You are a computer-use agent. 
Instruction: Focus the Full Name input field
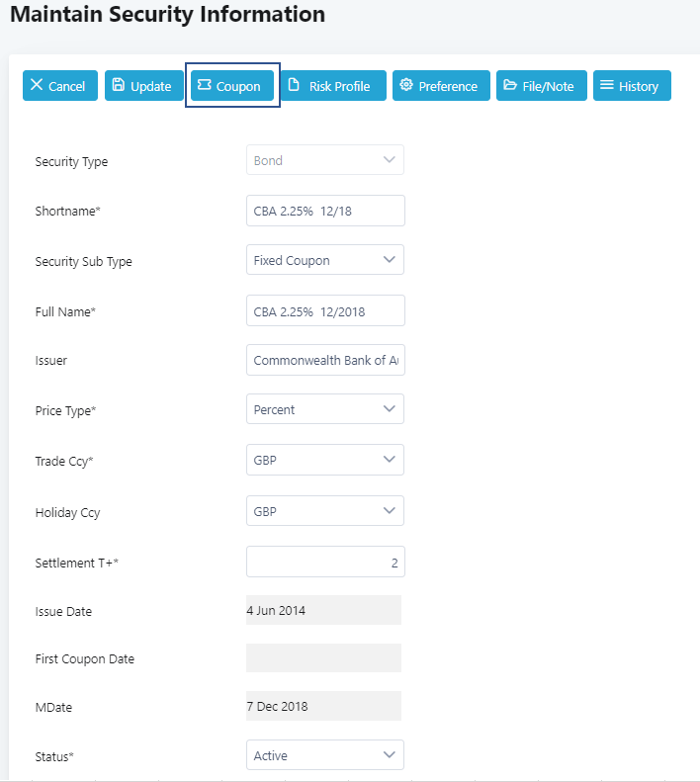pyautogui.click(x=324, y=310)
